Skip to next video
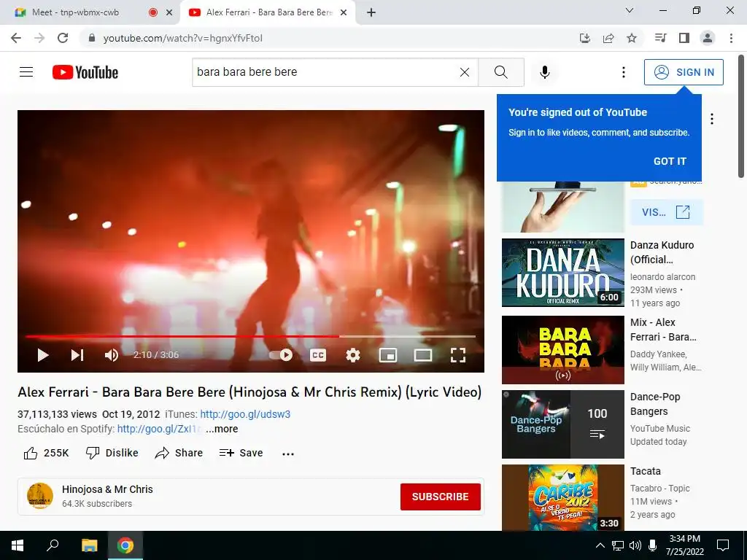The height and width of the screenshot is (560, 747). pyautogui.click(x=77, y=355)
